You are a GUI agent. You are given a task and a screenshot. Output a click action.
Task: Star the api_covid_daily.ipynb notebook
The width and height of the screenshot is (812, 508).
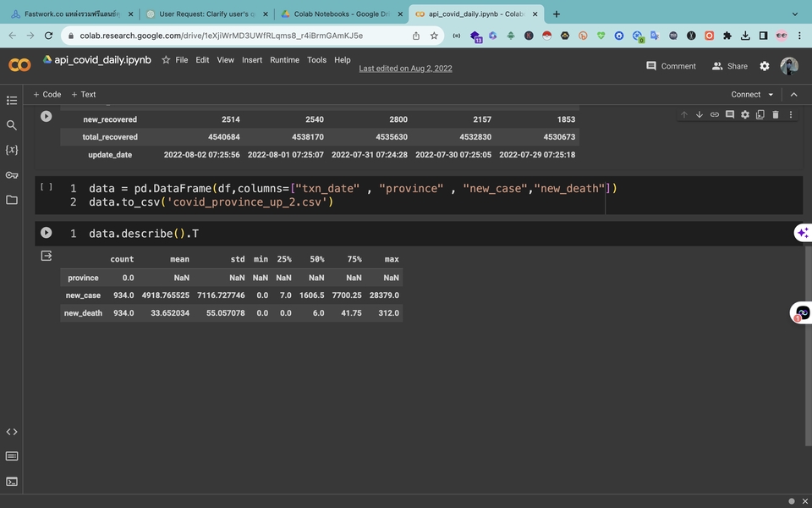[166, 60]
